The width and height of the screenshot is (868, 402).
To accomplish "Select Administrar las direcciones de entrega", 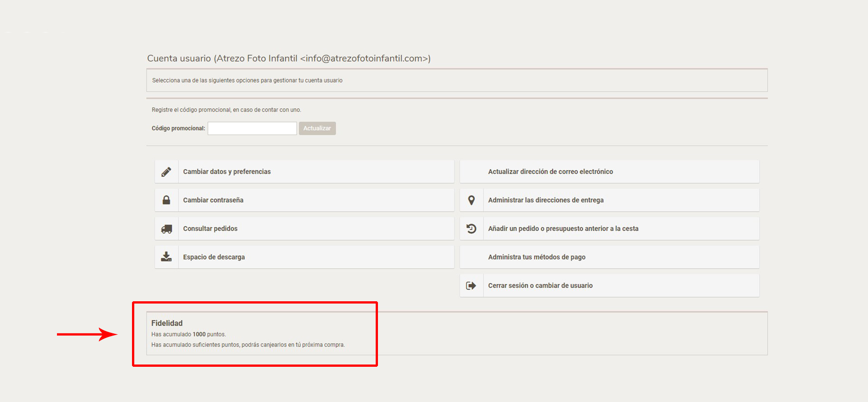I will click(x=546, y=200).
